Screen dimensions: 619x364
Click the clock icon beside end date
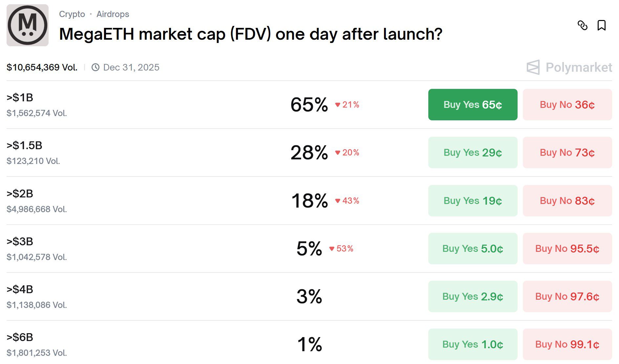tap(96, 67)
